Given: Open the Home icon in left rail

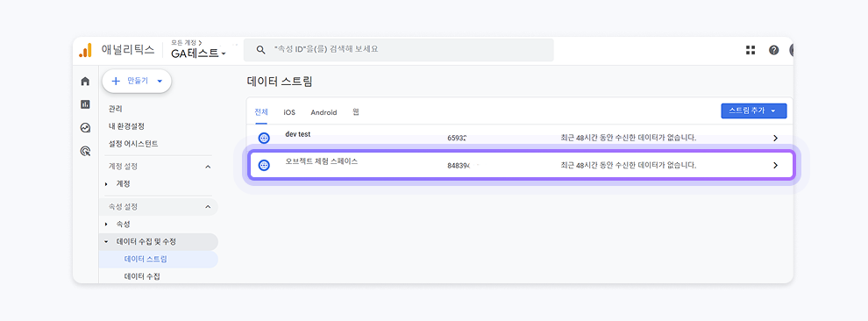Looking at the screenshot, I should point(85,82).
